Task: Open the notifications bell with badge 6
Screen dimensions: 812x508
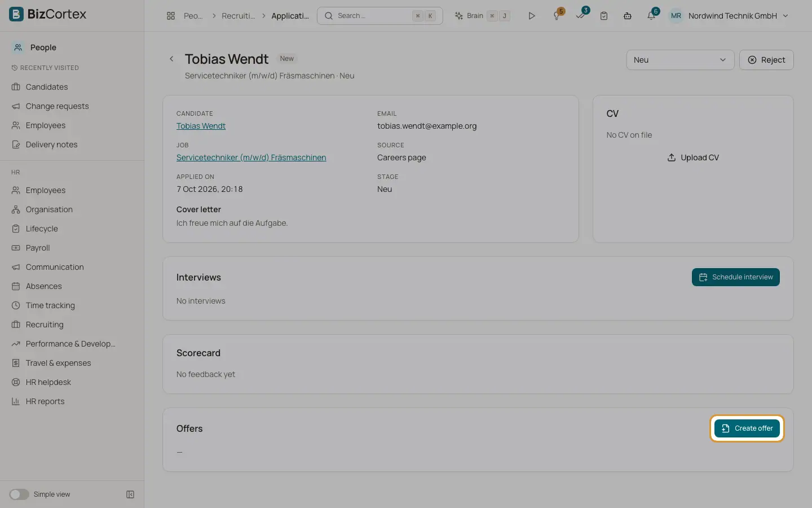Action: 651,16
